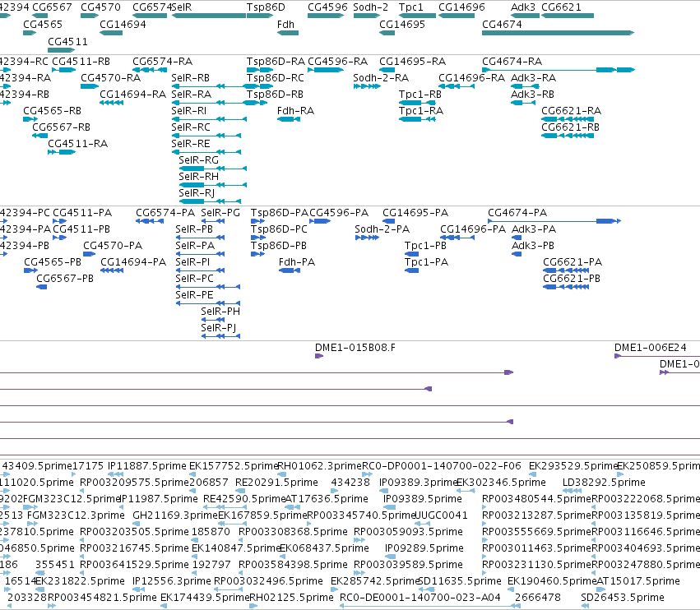This screenshot has width=700, height=610.
Task: Select protein Fdh-PA
Action: pos(290,270)
